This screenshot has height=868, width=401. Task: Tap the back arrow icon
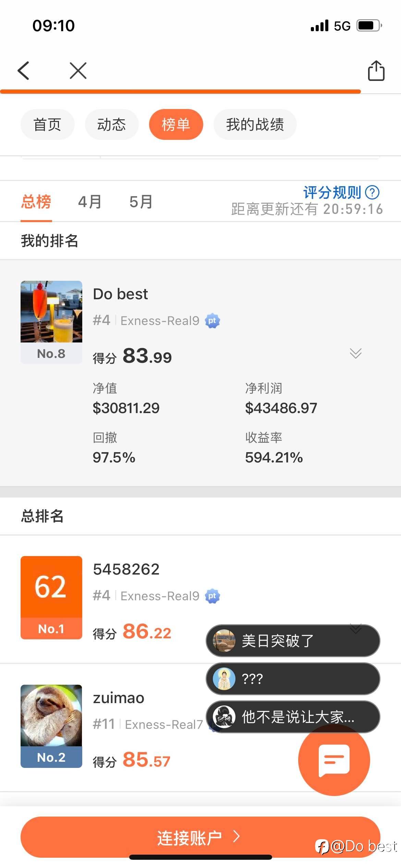coord(23,71)
